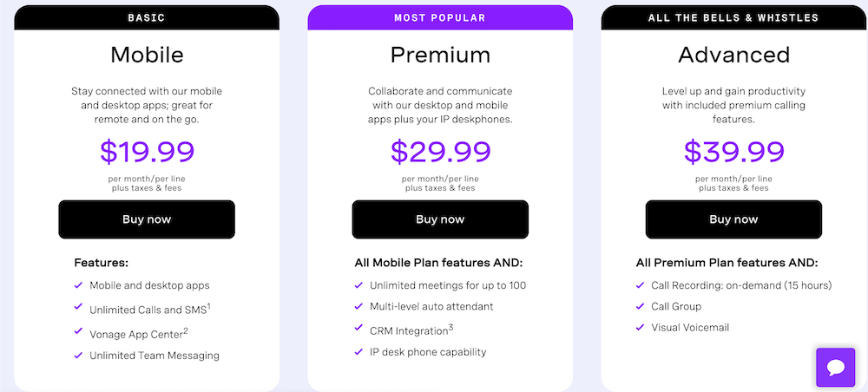Open footnote 3 on CRM Integration
This screenshot has height=392, width=868.
pyautogui.click(x=450, y=327)
